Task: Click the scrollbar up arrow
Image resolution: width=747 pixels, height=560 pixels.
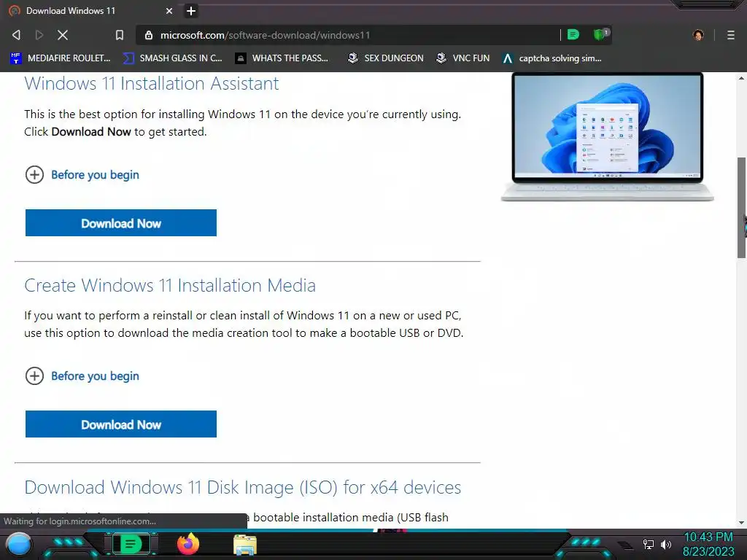Action: pos(741,77)
